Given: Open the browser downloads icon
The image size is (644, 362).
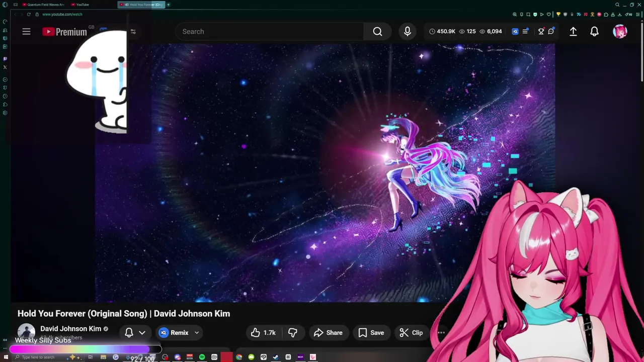Looking at the screenshot, I should click(x=619, y=15).
